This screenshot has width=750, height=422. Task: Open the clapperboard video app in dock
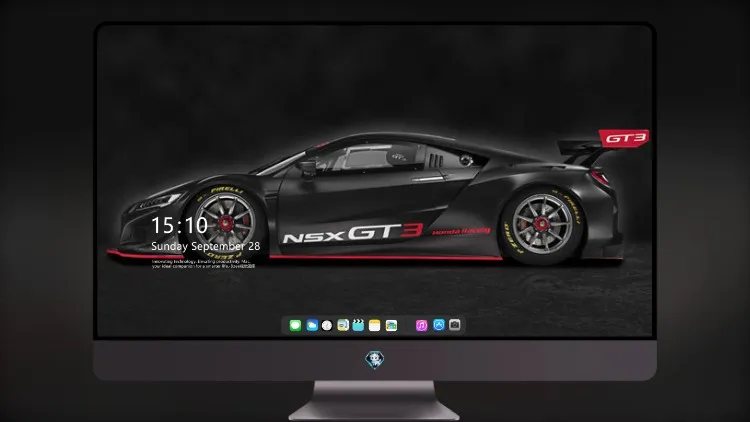pyautogui.click(x=358, y=325)
